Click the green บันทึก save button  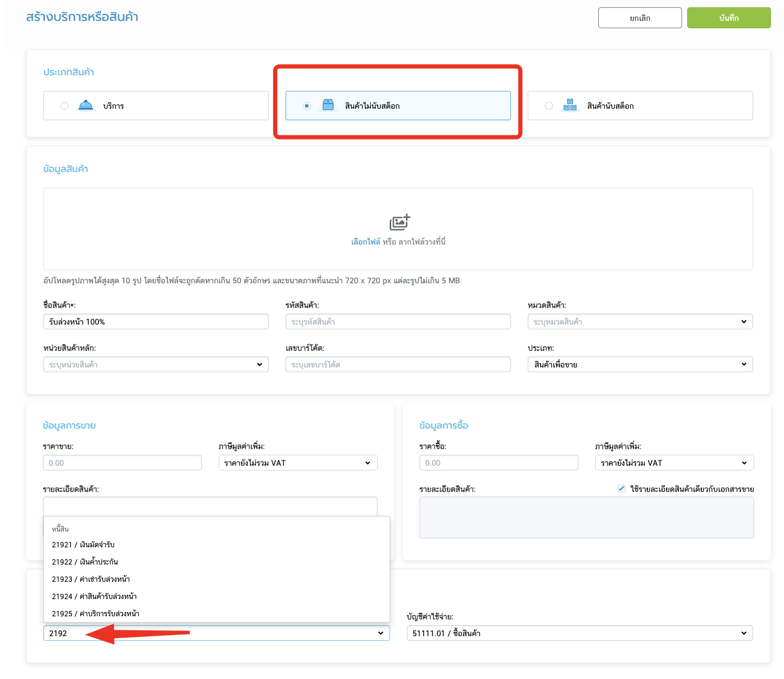[729, 18]
